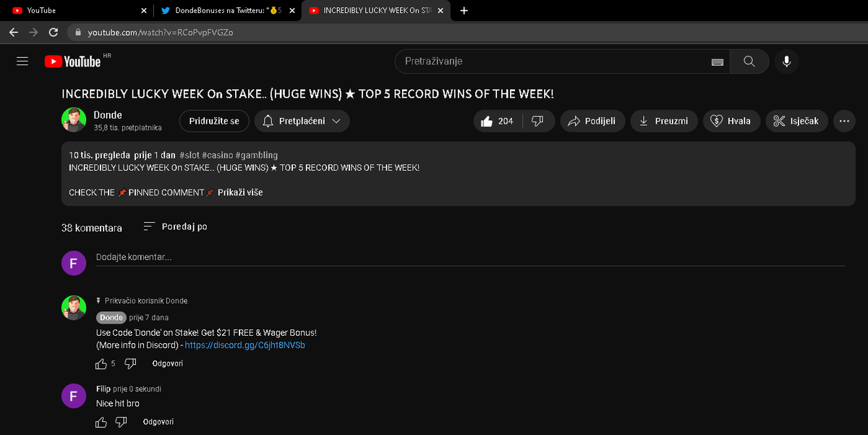Open Donde channel avatar near title

pos(74,120)
